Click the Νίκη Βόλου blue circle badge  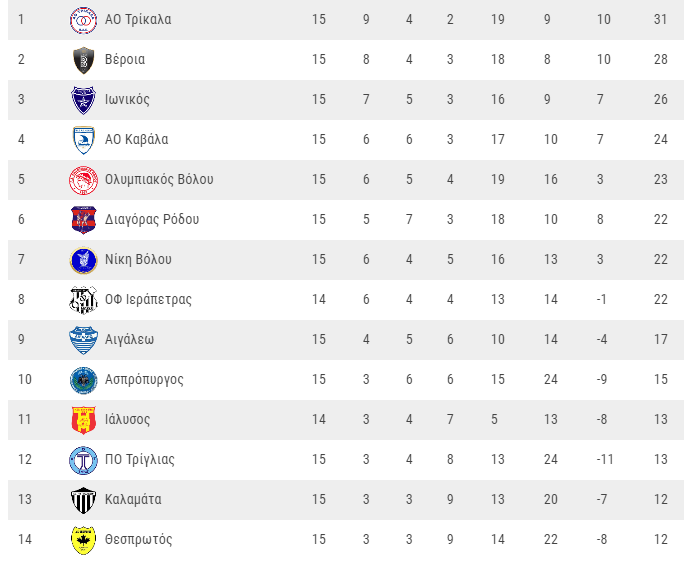click(x=83, y=260)
